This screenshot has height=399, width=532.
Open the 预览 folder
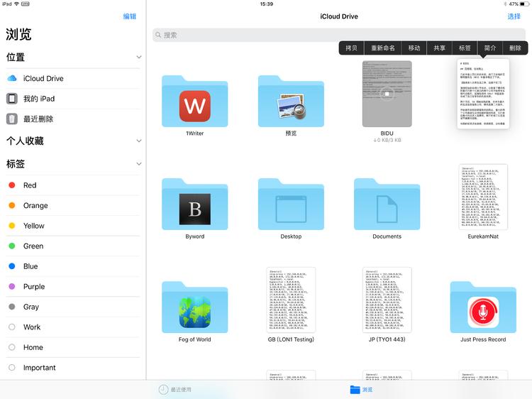[291, 102]
